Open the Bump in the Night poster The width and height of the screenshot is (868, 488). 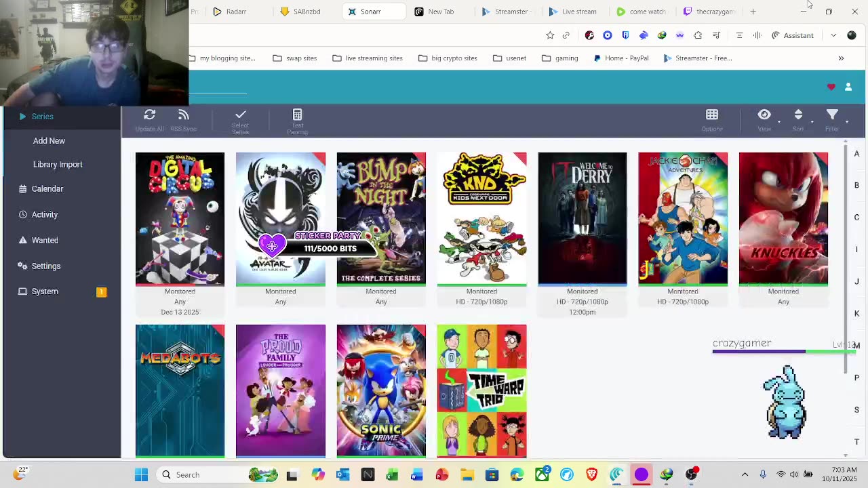tap(381, 218)
